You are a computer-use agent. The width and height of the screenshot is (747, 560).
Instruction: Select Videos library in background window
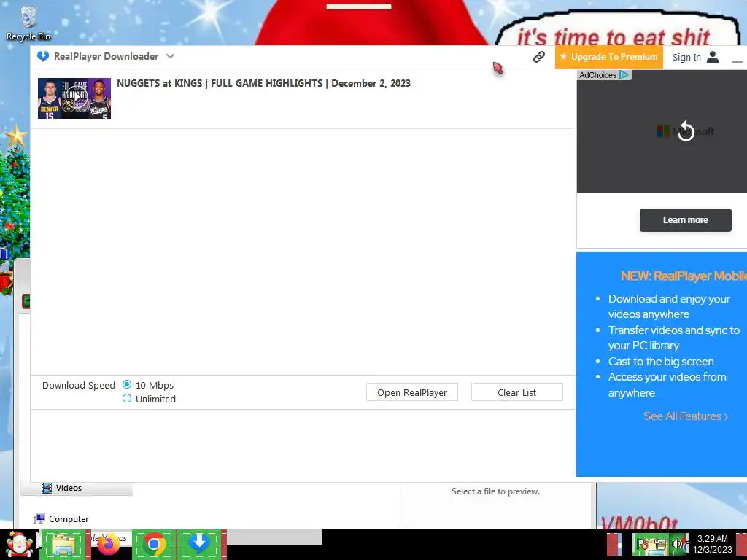(x=76, y=488)
